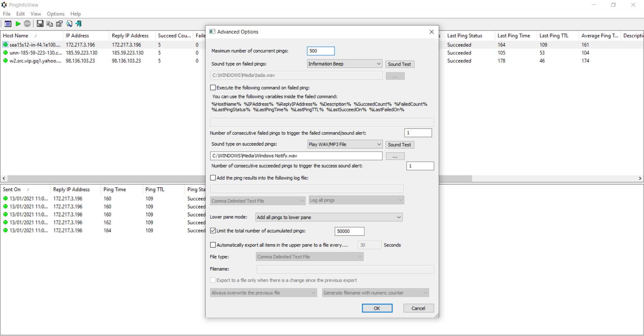Screen dimensions: 644x336
Task: Open the 'Log all pings' dropdown
Action: point(356,200)
